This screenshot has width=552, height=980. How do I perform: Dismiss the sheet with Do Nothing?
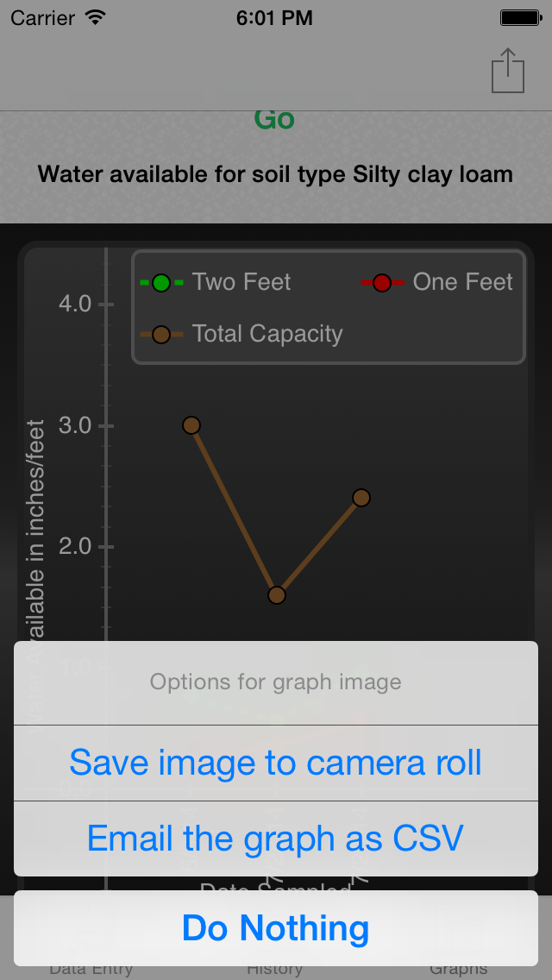(276, 928)
